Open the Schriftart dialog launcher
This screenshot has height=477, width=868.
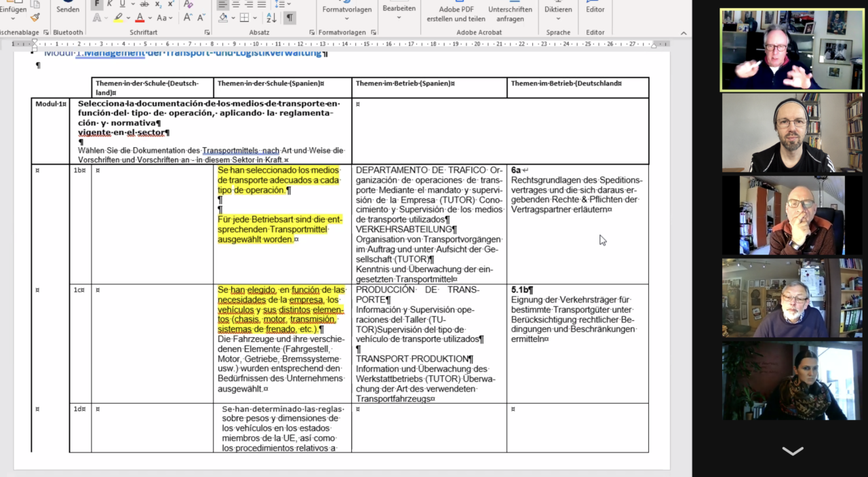(207, 32)
